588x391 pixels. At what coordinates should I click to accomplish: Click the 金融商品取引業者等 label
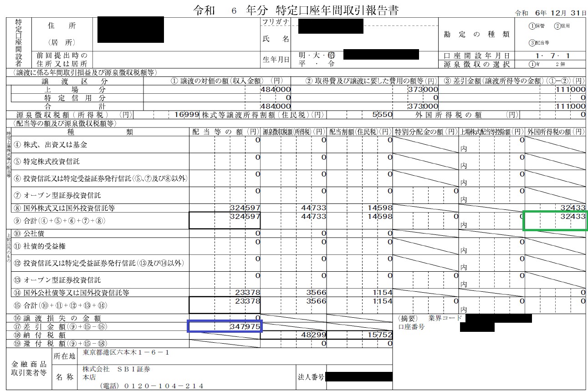pyautogui.click(x=29, y=368)
